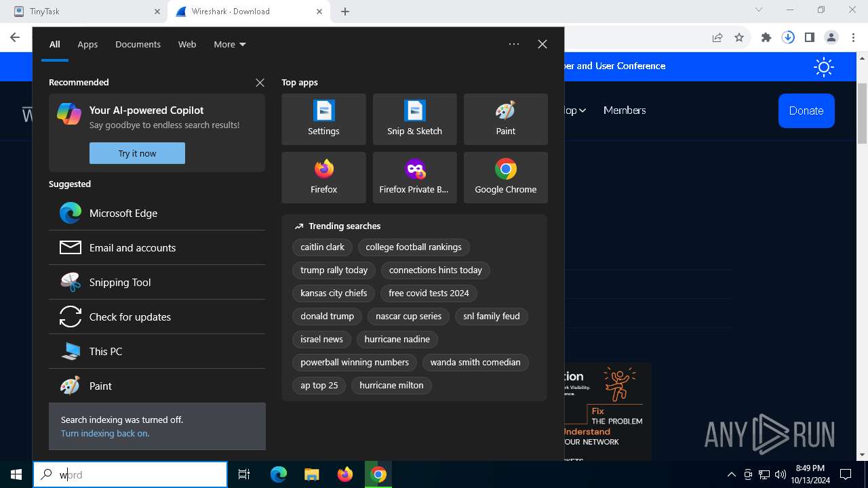The image size is (868, 488).
Task: Click the Windows Start button
Action: pyautogui.click(x=16, y=474)
